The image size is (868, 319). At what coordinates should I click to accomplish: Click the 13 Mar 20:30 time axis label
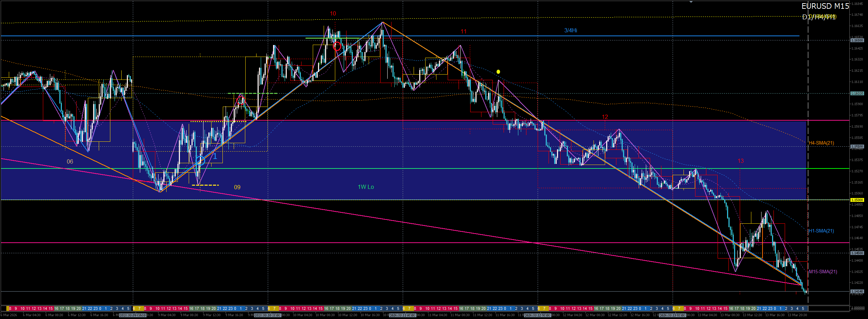(797, 315)
